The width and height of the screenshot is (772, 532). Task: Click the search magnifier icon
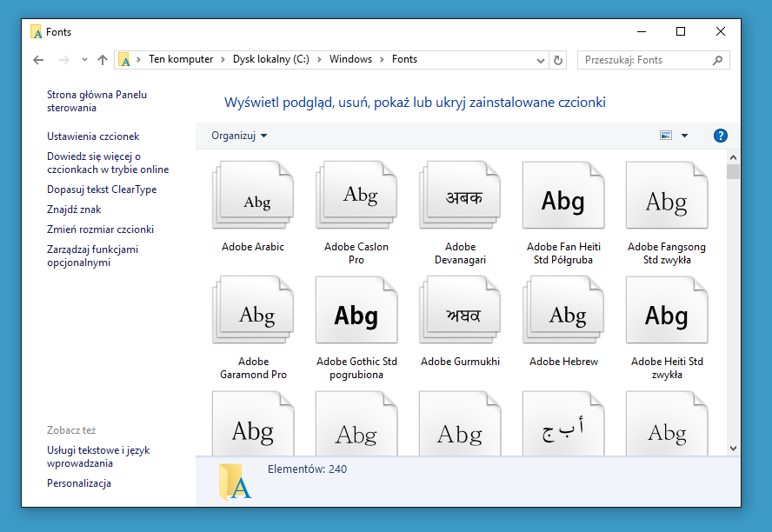pyautogui.click(x=717, y=60)
